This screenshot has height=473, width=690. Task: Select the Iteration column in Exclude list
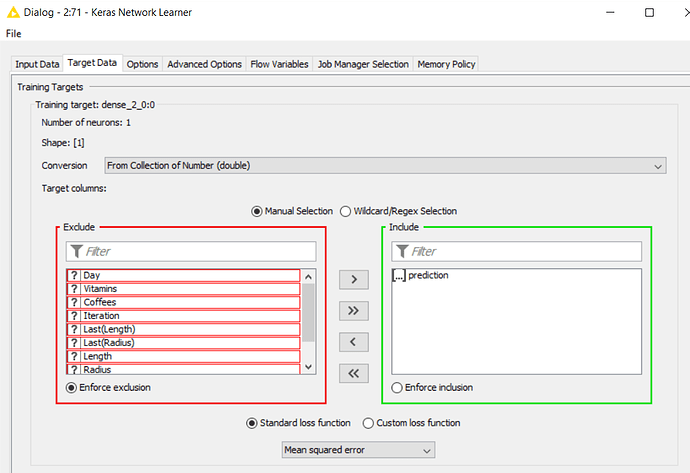[x=184, y=316]
